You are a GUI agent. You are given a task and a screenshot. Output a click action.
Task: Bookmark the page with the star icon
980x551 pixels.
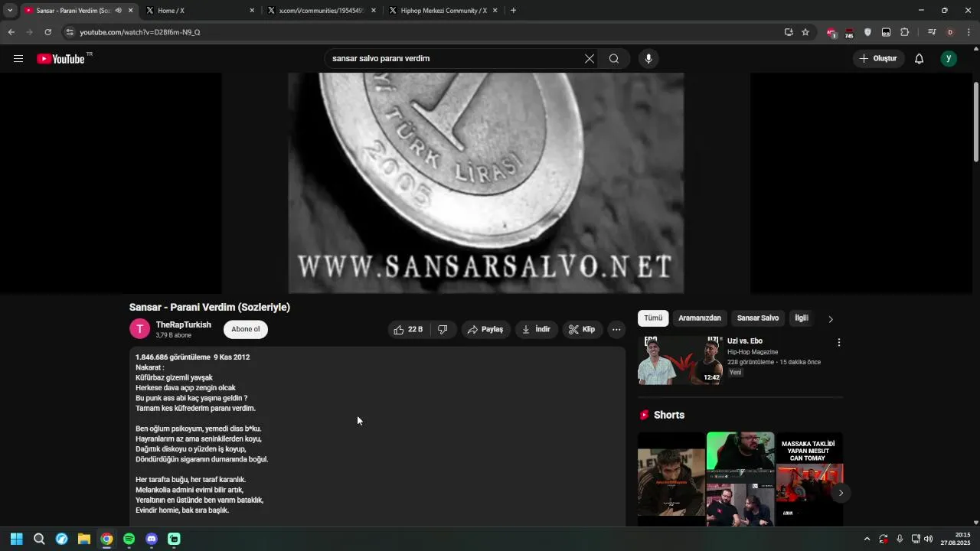(x=805, y=32)
